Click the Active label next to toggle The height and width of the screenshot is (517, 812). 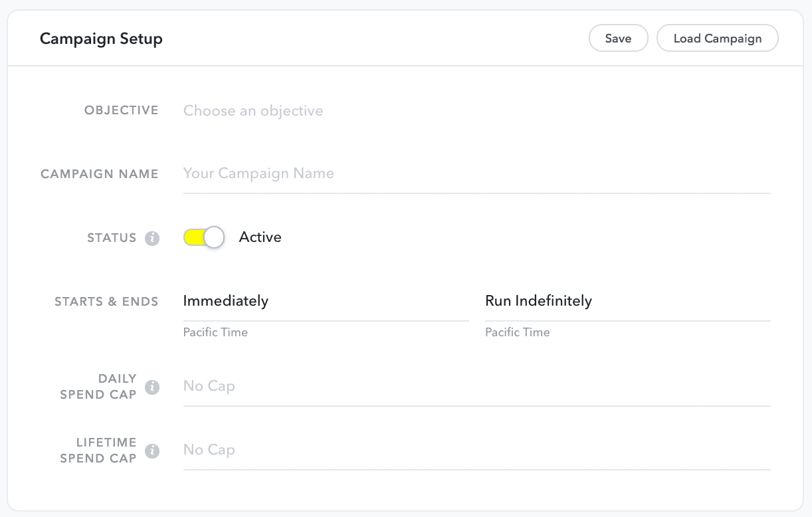click(260, 237)
